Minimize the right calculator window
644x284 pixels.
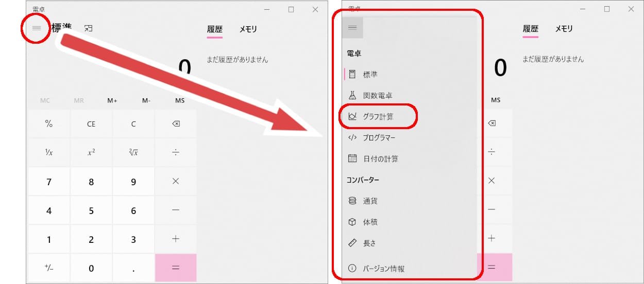tap(583, 9)
